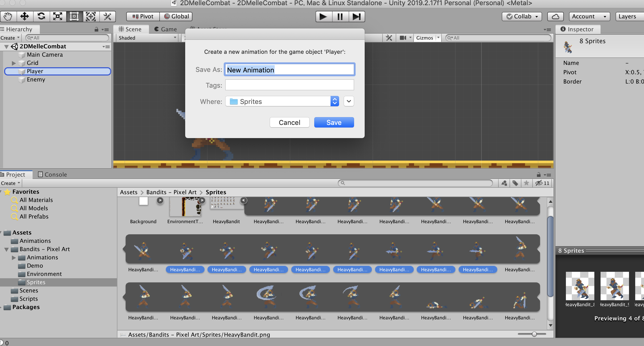Open Project Create dropdown
Viewport: 644px width, 346px height.
click(x=11, y=183)
